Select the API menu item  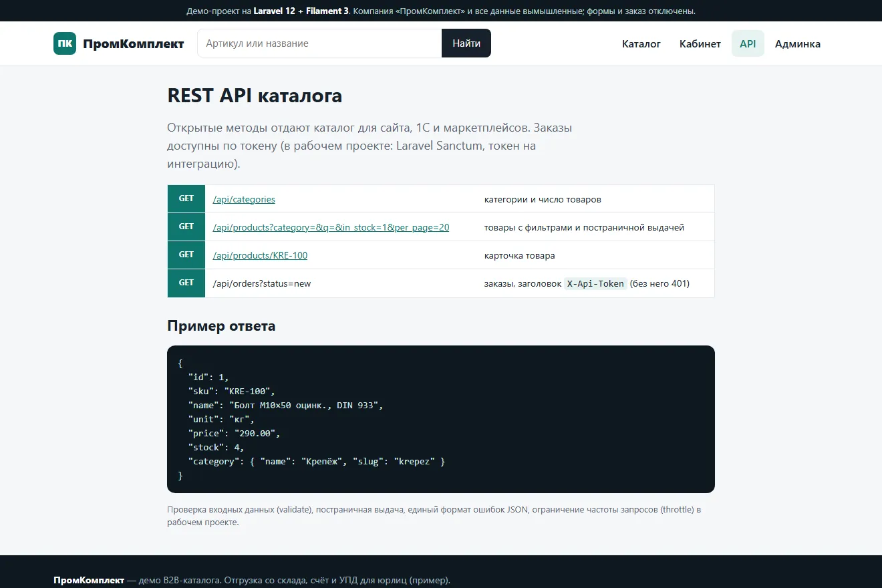[748, 43]
